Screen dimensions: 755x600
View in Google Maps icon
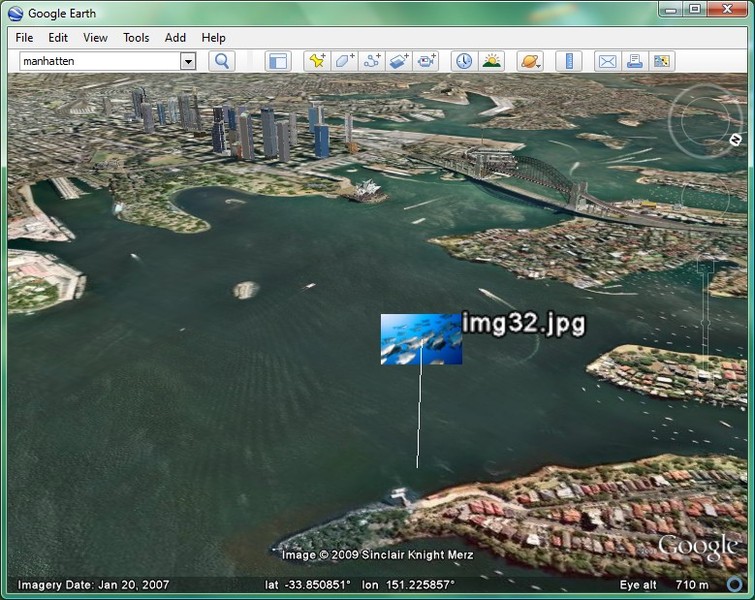click(662, 61)
